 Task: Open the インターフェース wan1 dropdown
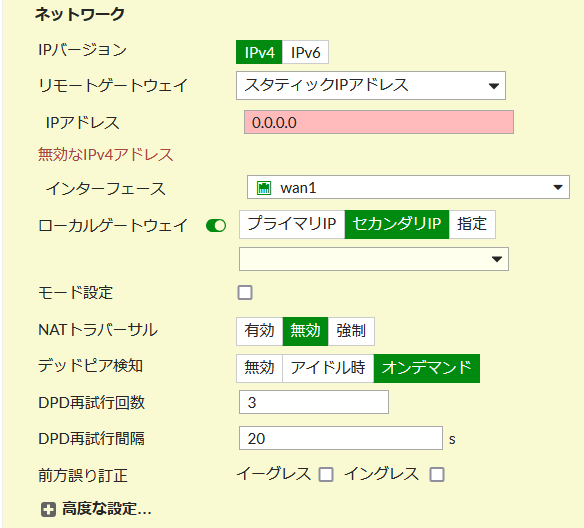(408, 187)
